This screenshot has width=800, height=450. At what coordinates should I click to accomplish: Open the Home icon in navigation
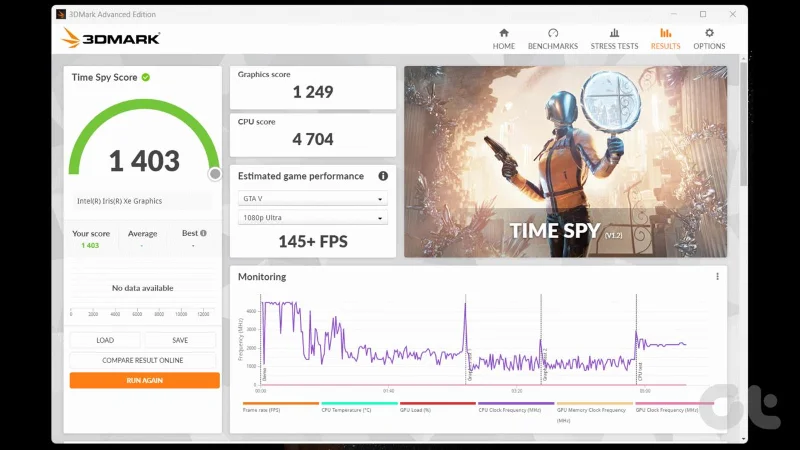[x=504, y=33]
